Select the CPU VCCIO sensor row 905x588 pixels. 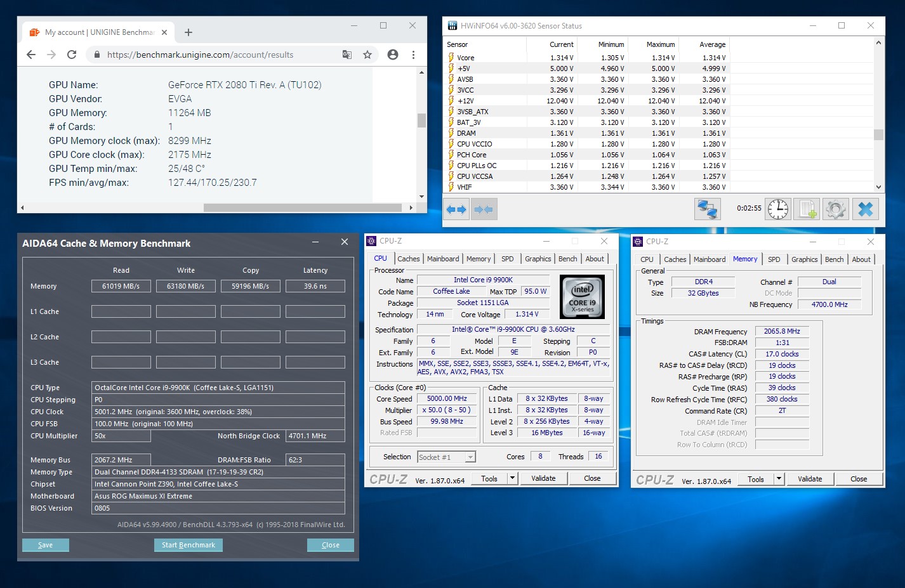pyautogui.click(x=587, y=144)
